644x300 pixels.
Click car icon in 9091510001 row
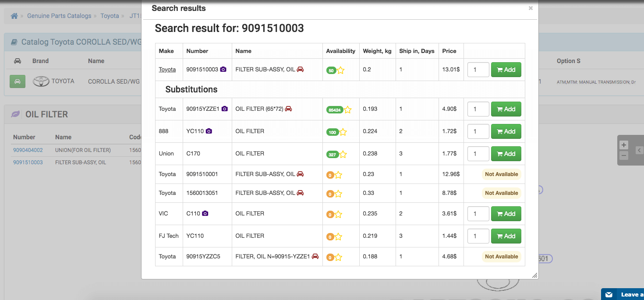coord(300,174)
